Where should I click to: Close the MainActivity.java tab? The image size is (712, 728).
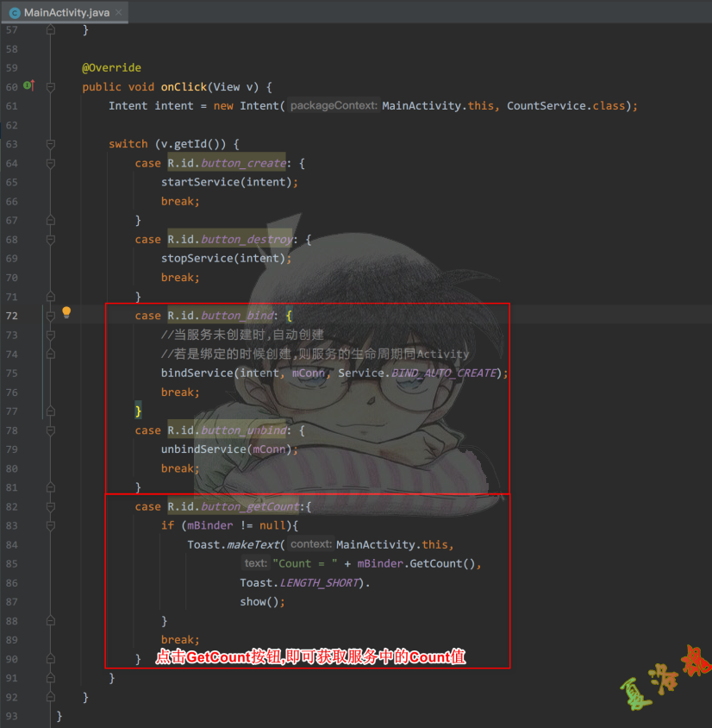[x=117, y=13]
